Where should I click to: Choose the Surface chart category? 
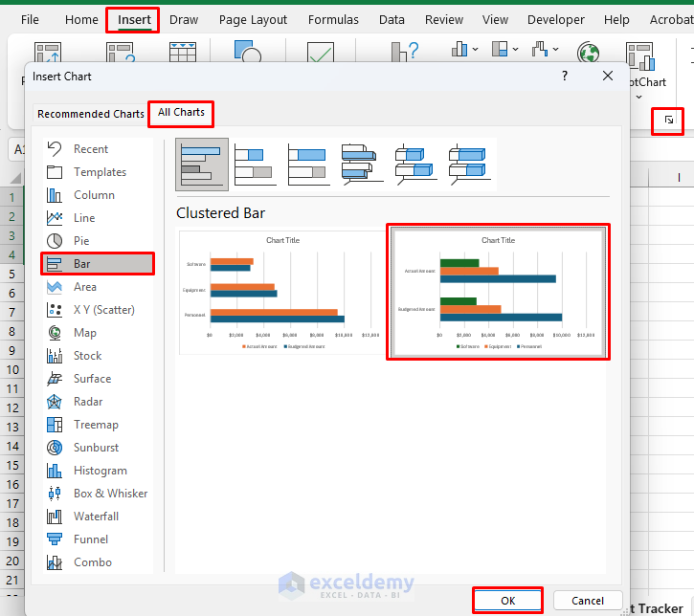[99, 379]
